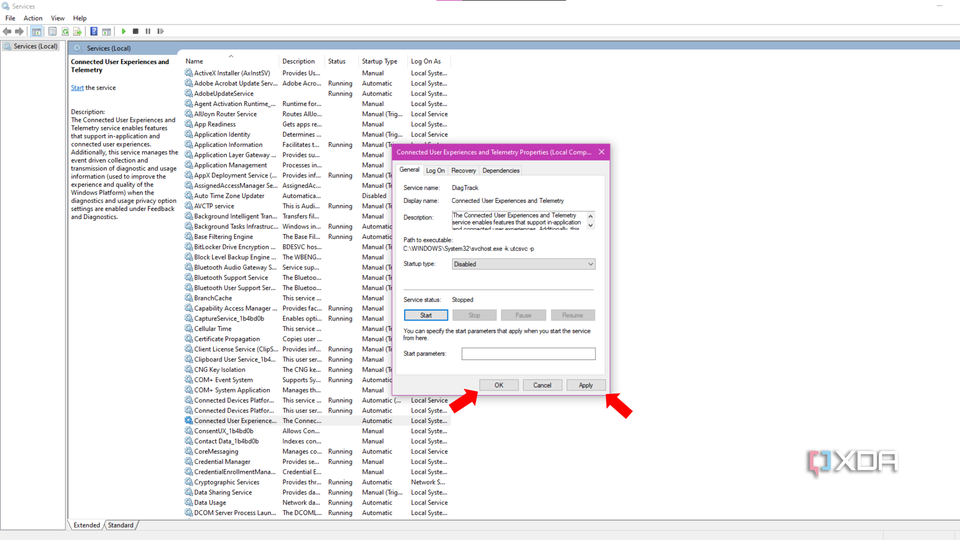The width and height of the screenshot is (960, 540).
Task: Select the AVCTP service gear icon
Action: coord(189,206)
